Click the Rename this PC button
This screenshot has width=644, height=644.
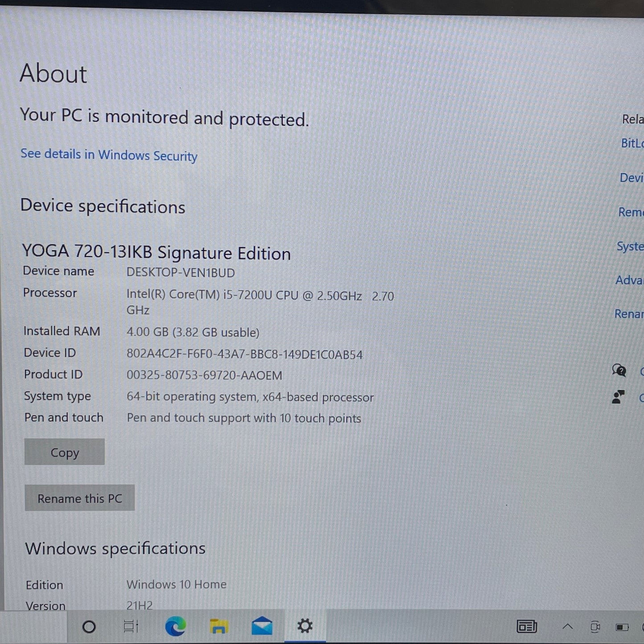tap(80, 498)
